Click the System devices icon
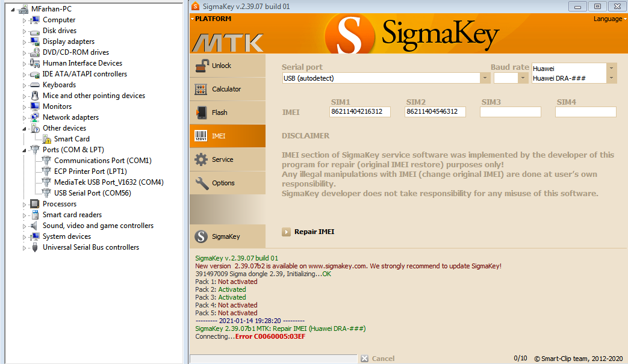This screenshot has height=364, width=628. 35,236
